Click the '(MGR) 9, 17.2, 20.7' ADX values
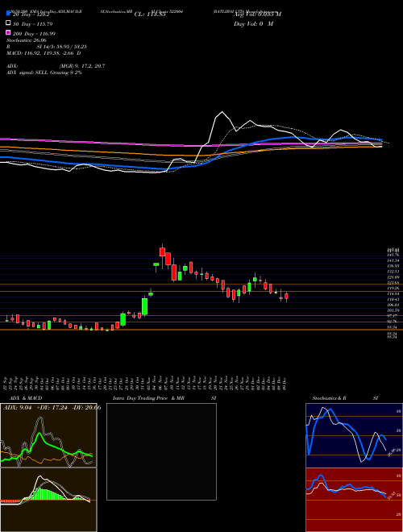The width and height of the screenshot is (403, 532). pyautogui.click(x=82, y=66)
